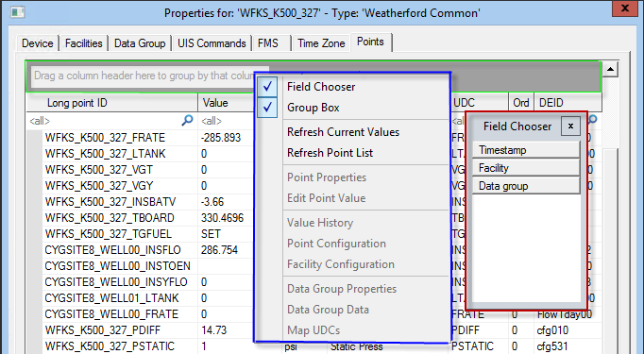
Task: Click the Value History menu entry
Action: tap(320, 223)
